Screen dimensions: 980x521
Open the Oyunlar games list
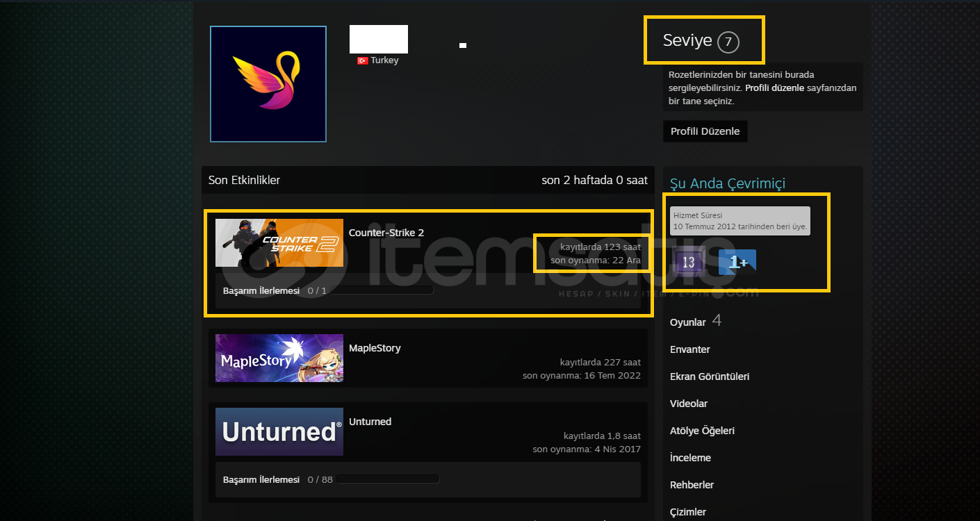pyautogui.click(x=688, y=322)
